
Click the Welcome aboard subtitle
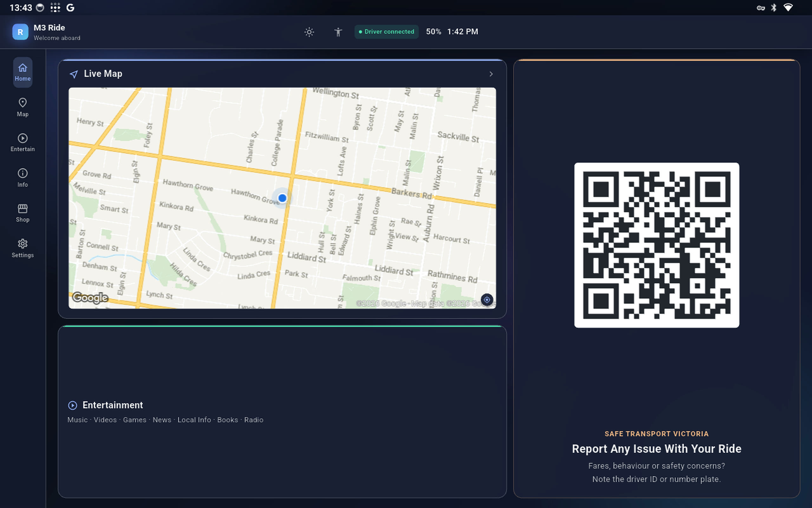click(x=57, y=38)
